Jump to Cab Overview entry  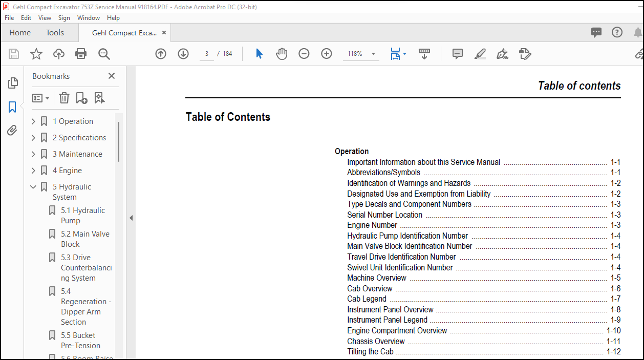pos(370,289)
